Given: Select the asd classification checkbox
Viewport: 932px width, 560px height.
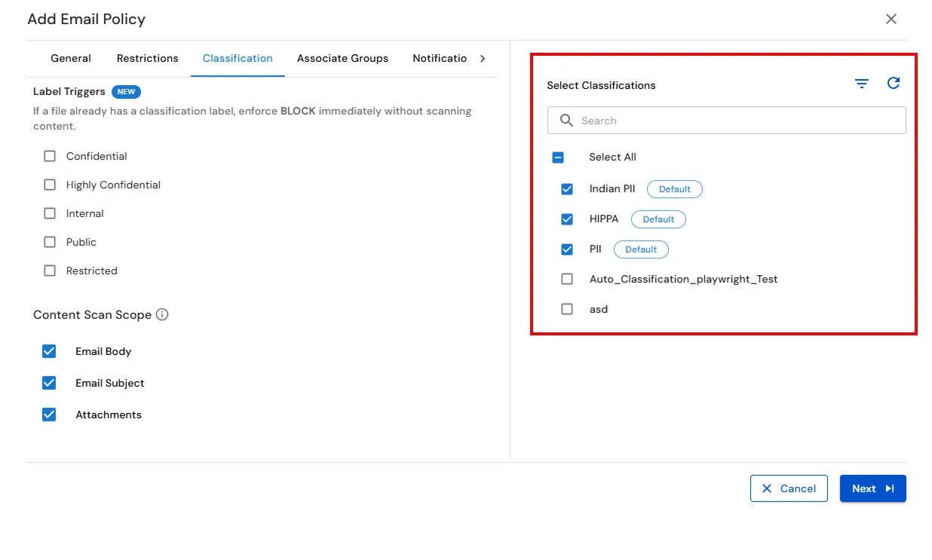Looking at the screenshot, I should [567, 309].
